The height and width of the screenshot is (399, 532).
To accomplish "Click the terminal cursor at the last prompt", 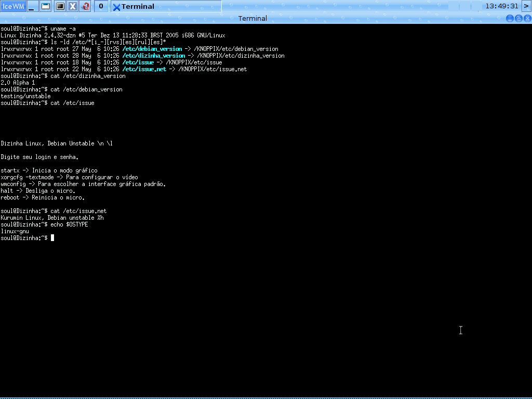I will point(52,238).
